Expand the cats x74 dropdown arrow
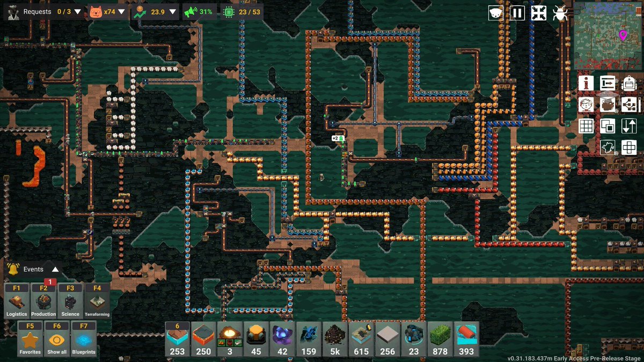 pyautogui.click(x=121, y=12)
